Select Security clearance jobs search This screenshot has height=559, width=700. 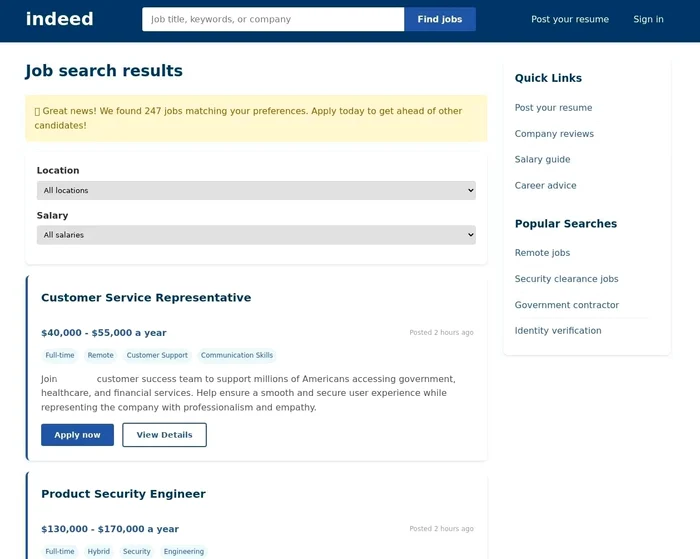(566, 279)
